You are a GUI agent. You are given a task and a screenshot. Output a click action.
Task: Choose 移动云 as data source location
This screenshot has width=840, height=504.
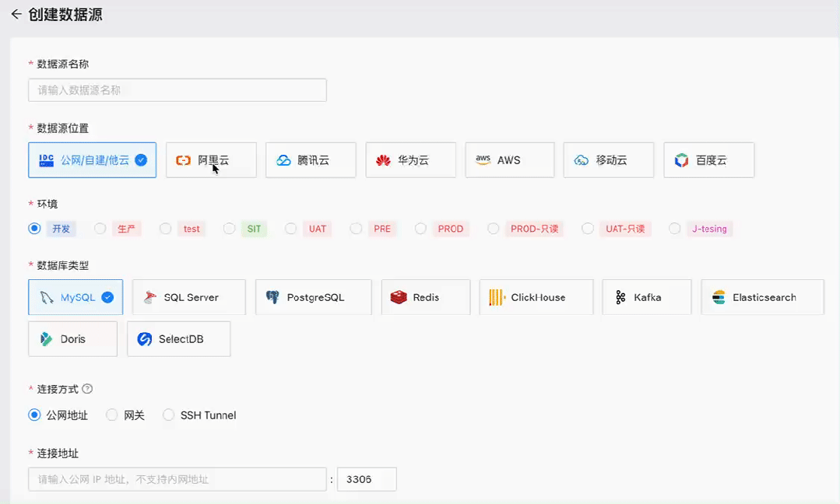pos(609,160)
